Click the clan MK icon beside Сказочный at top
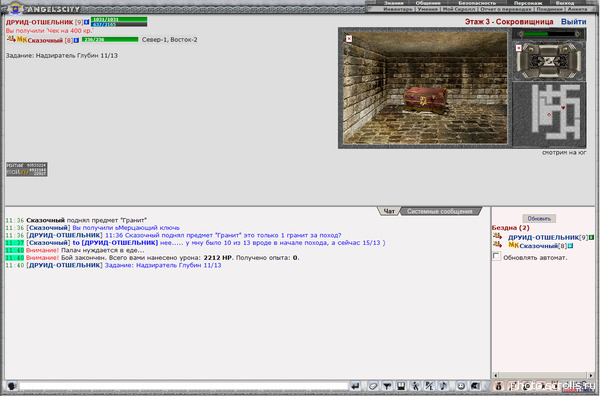The width and height of the screenshot is (600, 396). tap(22, 39)
